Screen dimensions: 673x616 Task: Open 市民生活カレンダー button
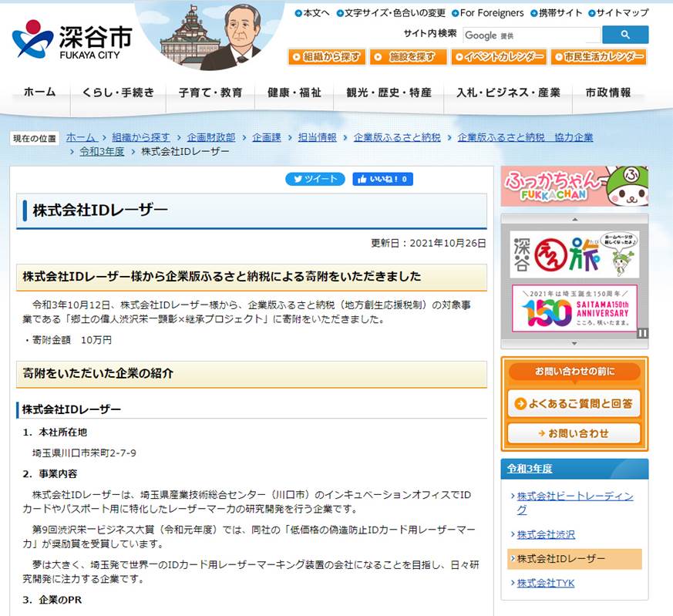tap(599, 56)
